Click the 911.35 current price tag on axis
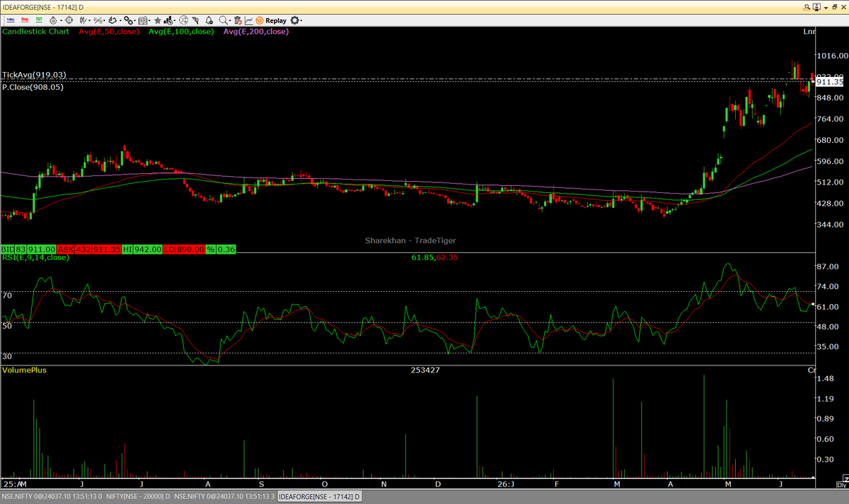The height and width of the screenshot is (504, 849). coord(829,82)
